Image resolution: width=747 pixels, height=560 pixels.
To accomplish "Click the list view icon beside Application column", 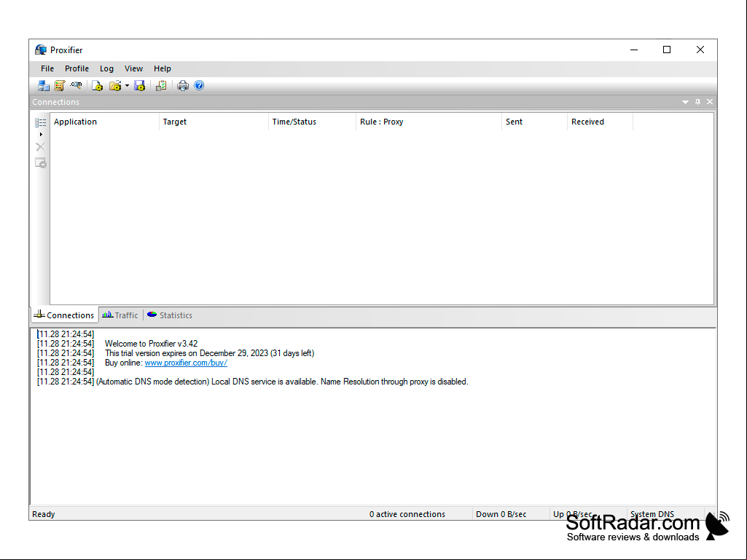I will (41, 123).
